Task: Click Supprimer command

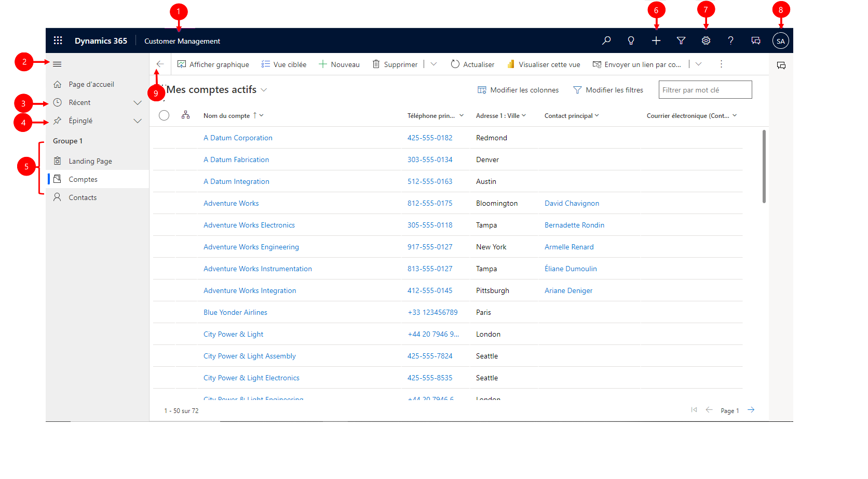Action: point(395,64)
